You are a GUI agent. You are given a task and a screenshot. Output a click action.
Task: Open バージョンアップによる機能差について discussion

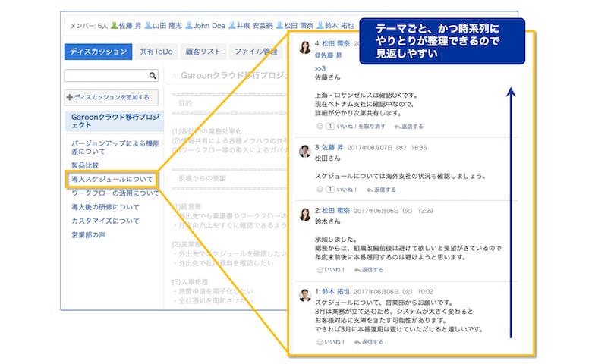pos(115,147)
